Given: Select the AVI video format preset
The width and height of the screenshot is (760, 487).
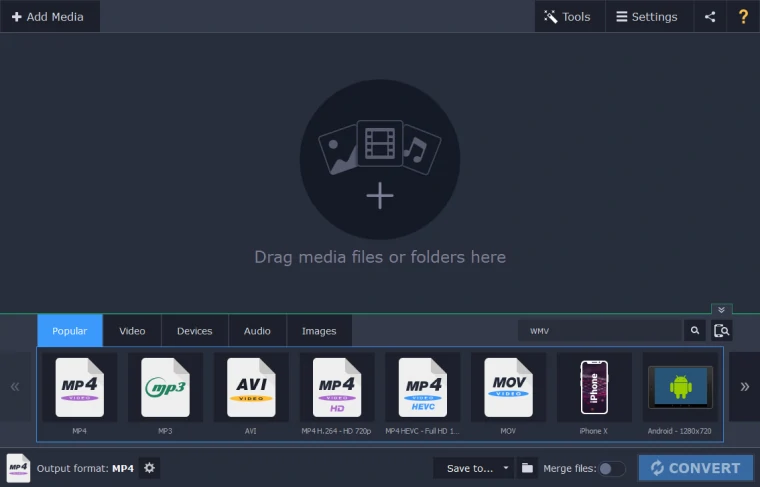Looking at the screenshot, I should click(x=251, y=393).
